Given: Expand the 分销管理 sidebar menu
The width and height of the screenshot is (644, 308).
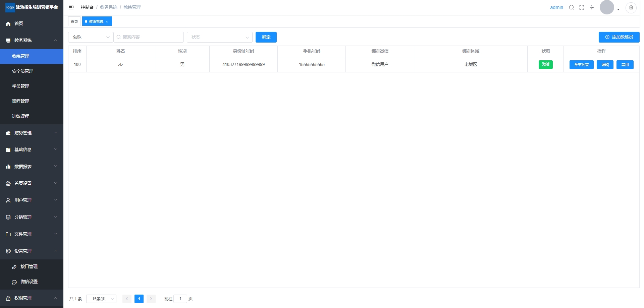Looking at the screenshot, I should [32, 217].
